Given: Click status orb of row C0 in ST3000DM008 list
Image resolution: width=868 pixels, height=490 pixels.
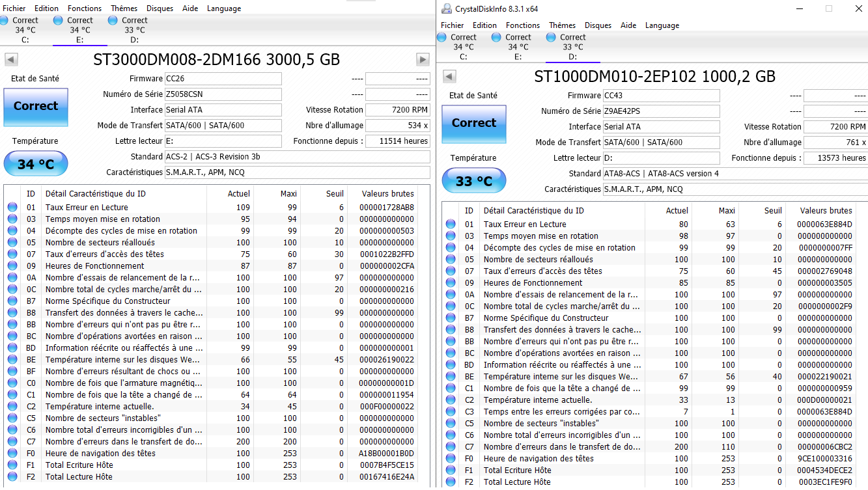Looking at the screenshot, I should (12, 383).
